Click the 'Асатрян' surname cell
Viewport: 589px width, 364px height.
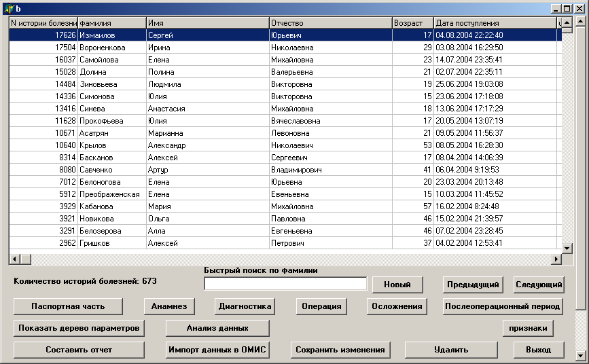click(112, 133)
